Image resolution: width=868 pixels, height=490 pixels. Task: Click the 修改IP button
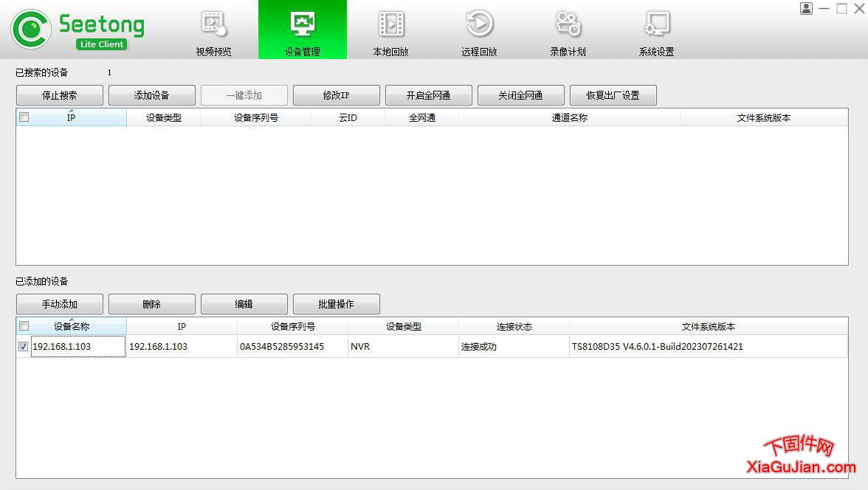click(336, 95)
